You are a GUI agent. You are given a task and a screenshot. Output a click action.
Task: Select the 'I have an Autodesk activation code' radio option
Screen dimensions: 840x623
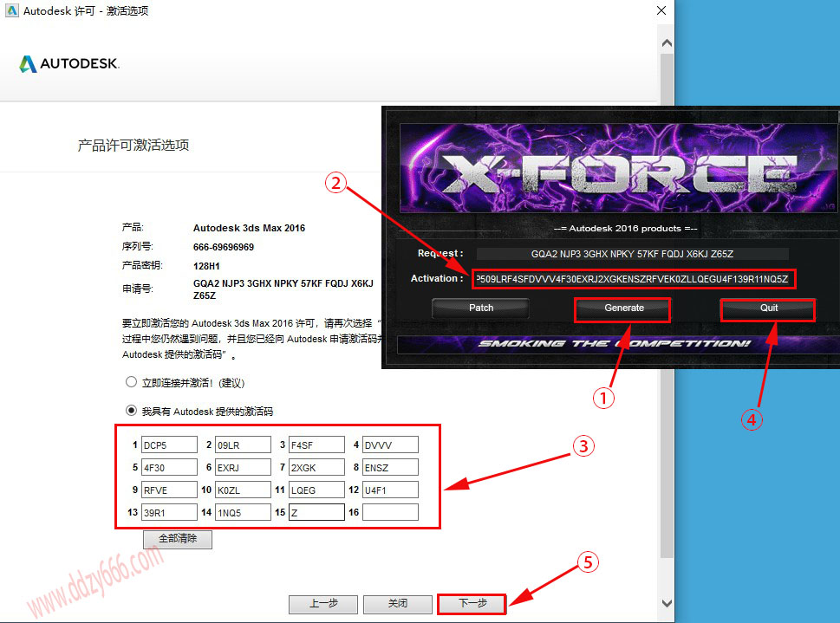(x=131, y=411)
